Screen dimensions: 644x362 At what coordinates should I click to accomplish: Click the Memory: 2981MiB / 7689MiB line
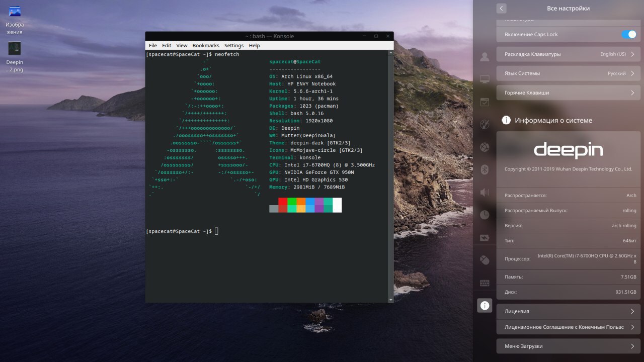coord(307,187)
